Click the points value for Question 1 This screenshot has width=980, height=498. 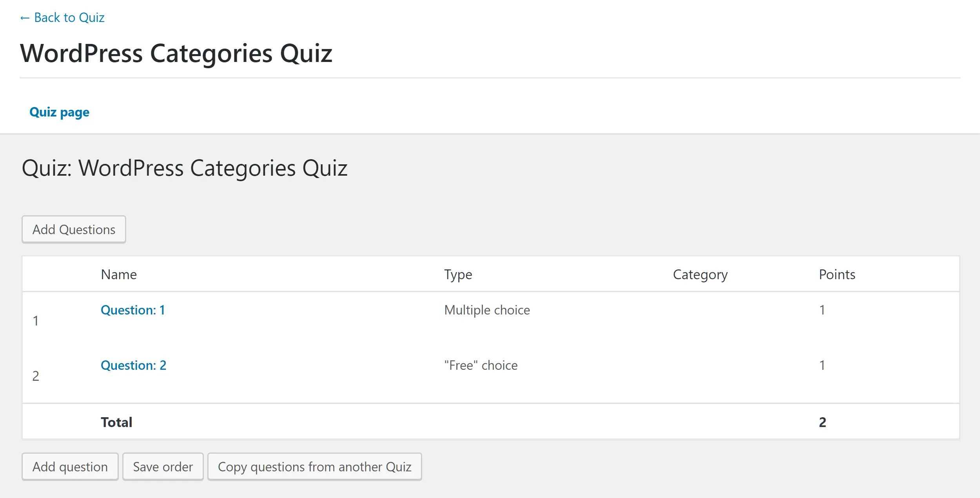(x=822, y=310)
